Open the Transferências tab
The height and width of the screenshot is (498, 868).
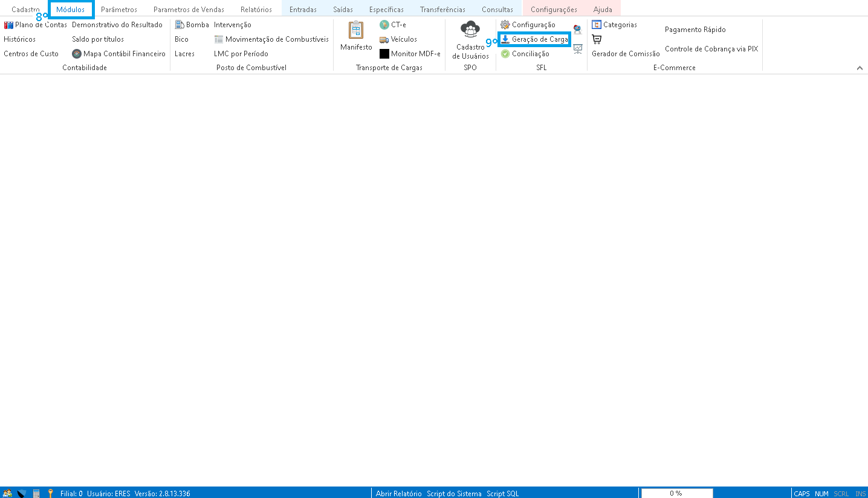pyautogui.click(x=442, y=10)
